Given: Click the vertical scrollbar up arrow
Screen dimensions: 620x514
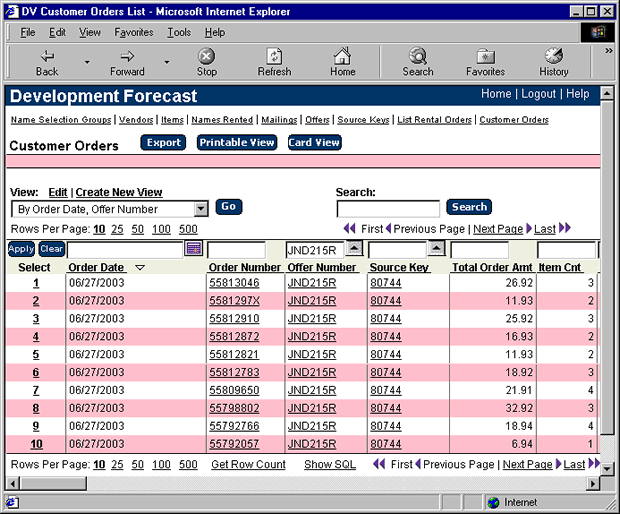Looking at the screenshot, I should tap(607, 94).
